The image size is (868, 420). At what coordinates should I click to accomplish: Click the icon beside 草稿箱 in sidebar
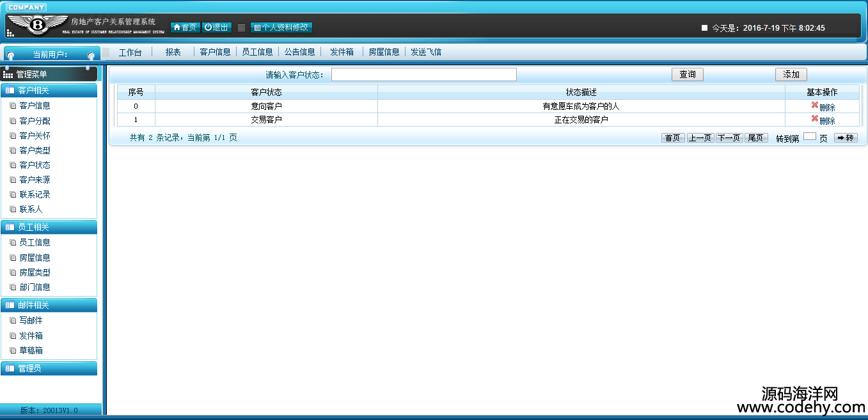(13, 351)
